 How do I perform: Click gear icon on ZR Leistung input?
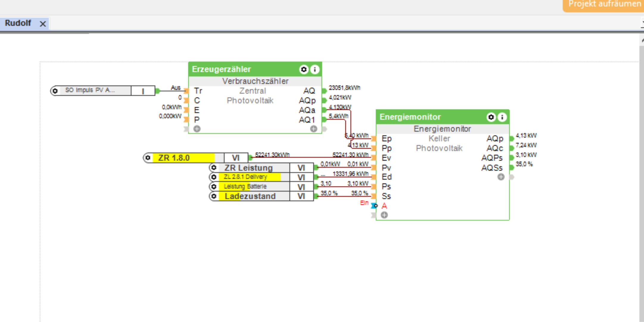[214, 168]
